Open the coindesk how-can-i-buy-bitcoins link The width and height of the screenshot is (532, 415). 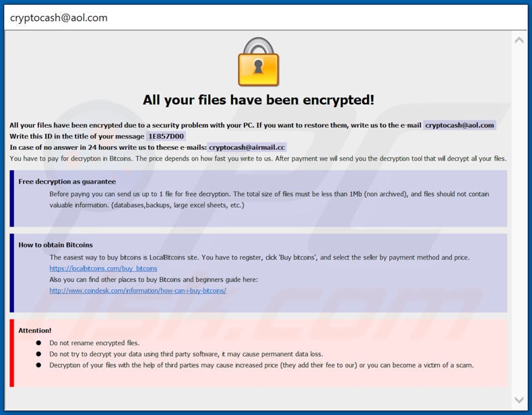(x=137, y=291)
